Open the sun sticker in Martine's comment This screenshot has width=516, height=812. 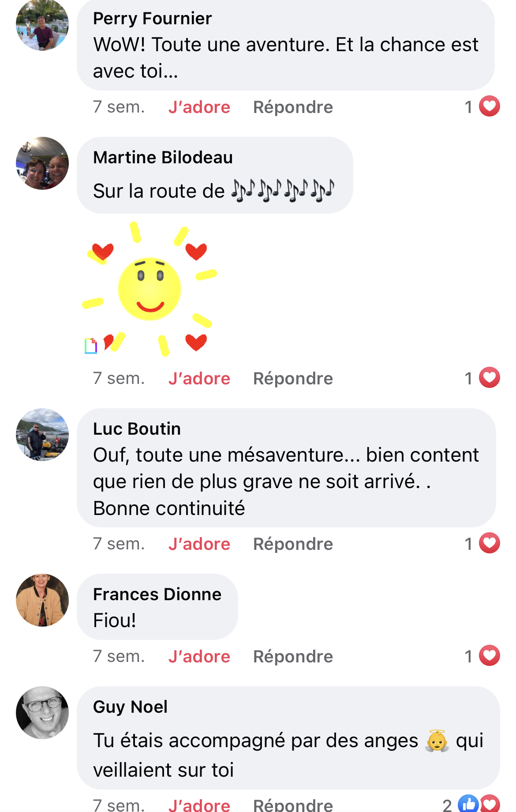click(x=149, y=289)
